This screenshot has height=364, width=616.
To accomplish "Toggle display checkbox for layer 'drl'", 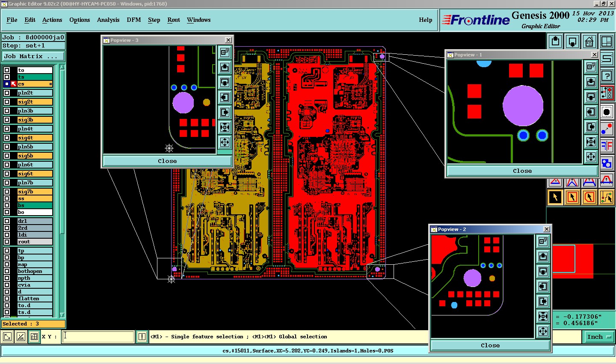I will [7, 221].
